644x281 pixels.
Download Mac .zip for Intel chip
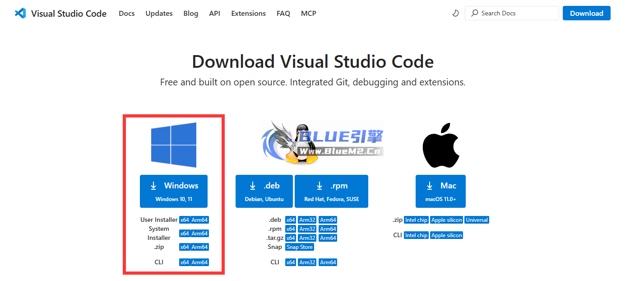click(416, 220)
